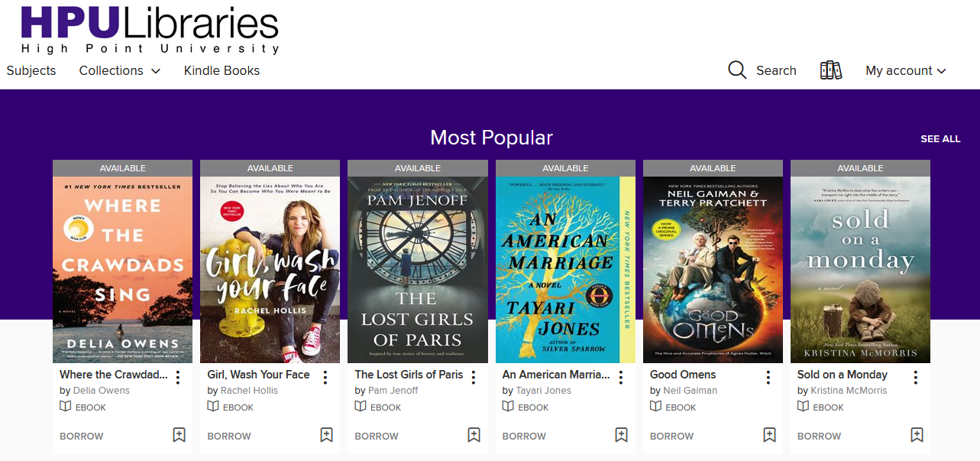Open Kindle Books from the navigation bar
The height and width of the screenshot is (461, 980).
coord(221,70)
